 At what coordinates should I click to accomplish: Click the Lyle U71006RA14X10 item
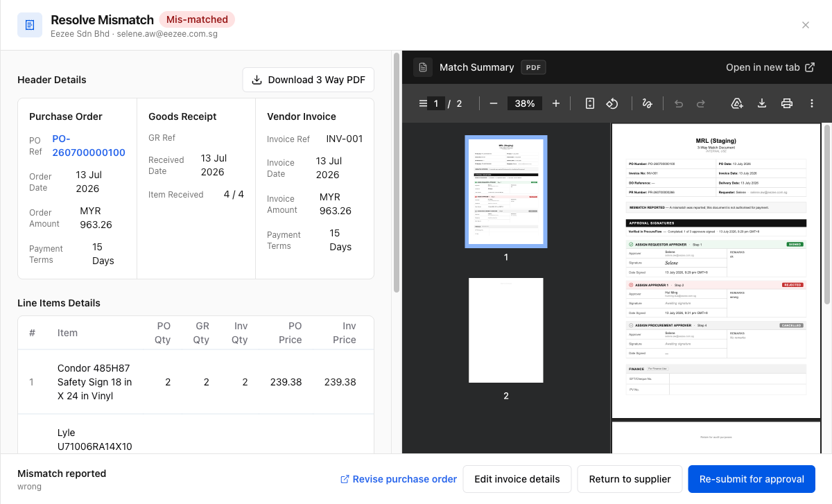tap(95, 440)
